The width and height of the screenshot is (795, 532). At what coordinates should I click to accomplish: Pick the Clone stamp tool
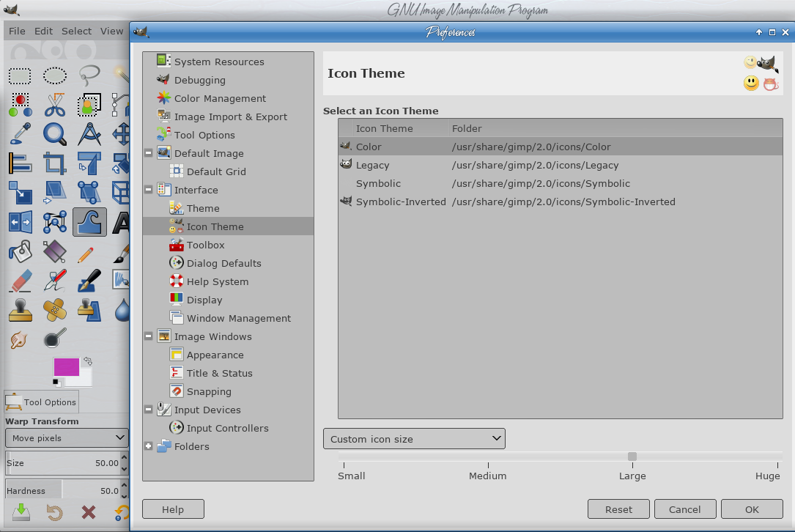tap(21, 311)
